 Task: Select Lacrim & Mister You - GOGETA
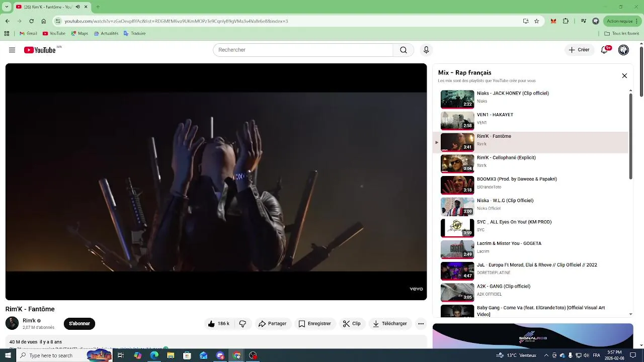pyautogui.click(x=531, y=250)
